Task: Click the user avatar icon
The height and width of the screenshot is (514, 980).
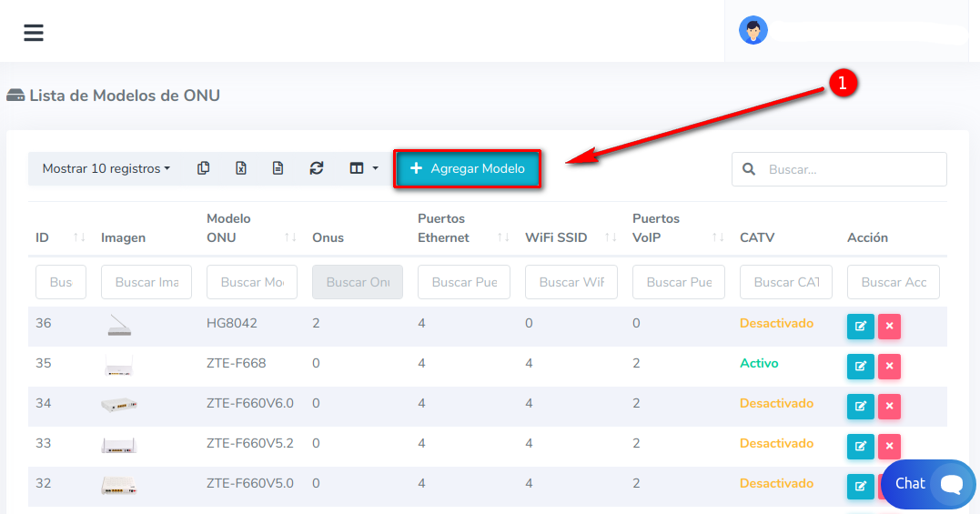Action: coord(753,31)
